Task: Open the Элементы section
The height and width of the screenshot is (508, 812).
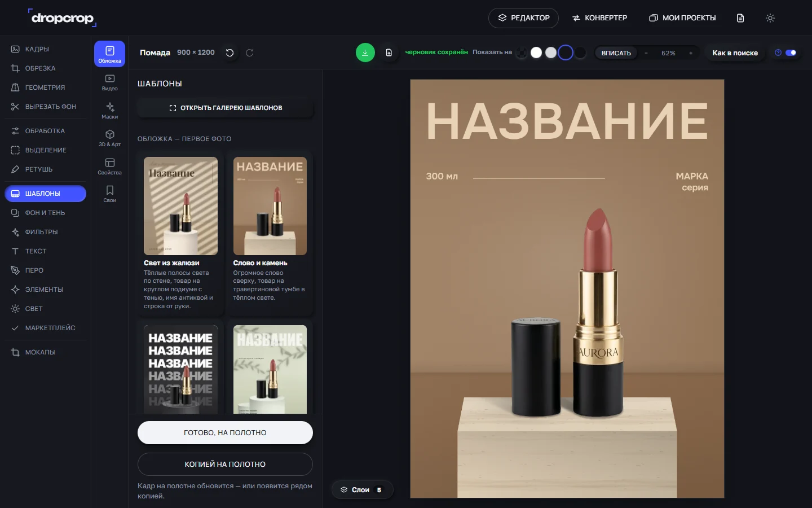Action: pos(45,290)
